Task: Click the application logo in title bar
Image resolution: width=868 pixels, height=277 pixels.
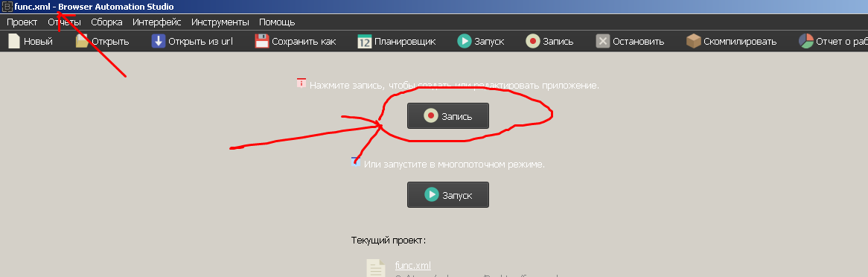Action: (x=7, y=7)
